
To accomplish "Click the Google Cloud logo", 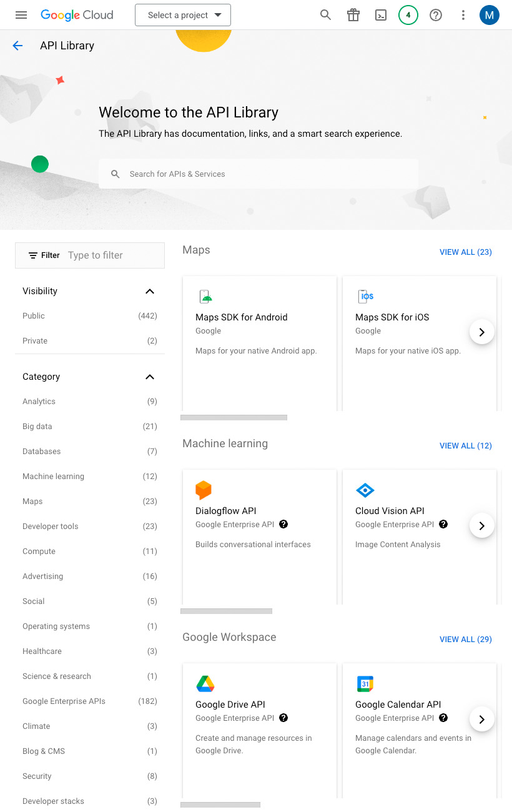I will 77,15.
